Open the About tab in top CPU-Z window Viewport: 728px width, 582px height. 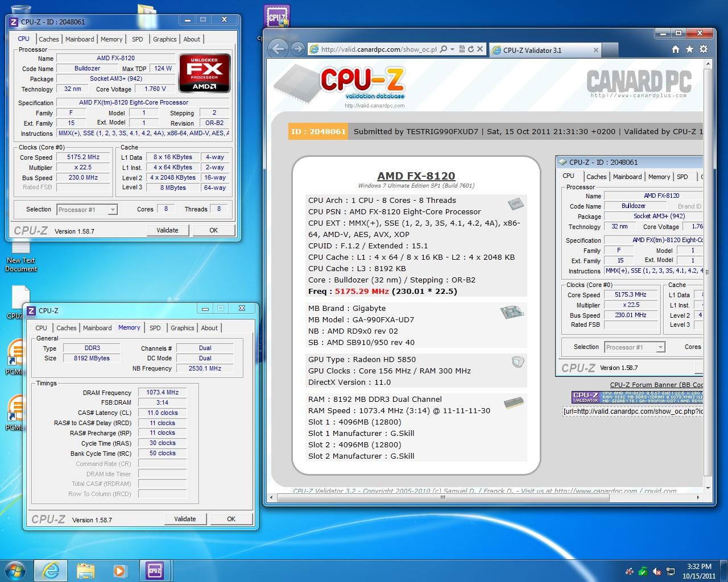point(192,39)
